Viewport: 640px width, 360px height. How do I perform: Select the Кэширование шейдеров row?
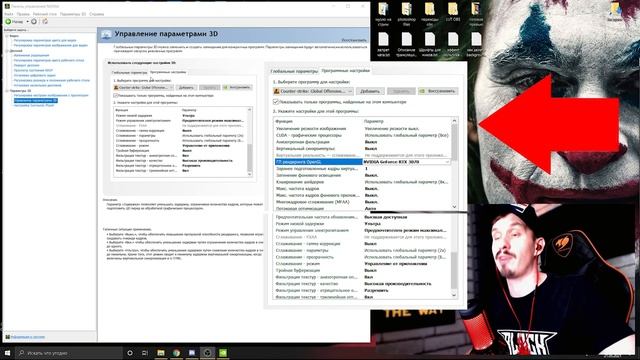(363, 182)
